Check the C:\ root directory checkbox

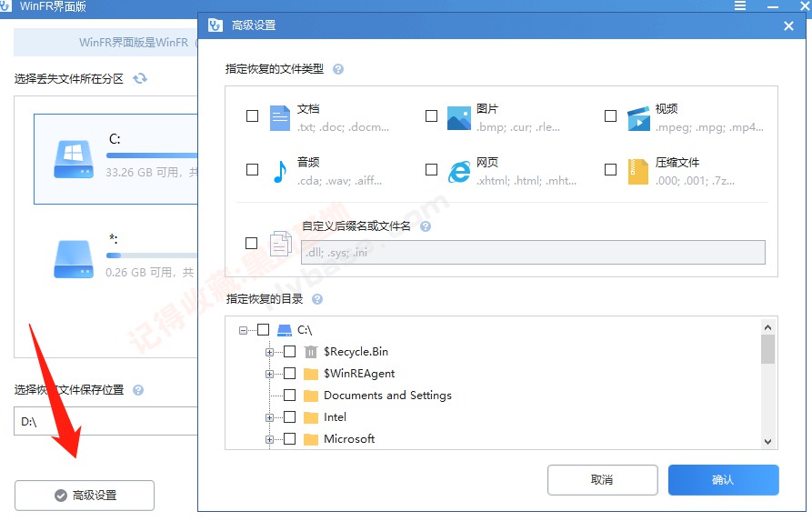click(x=264, y=329)
